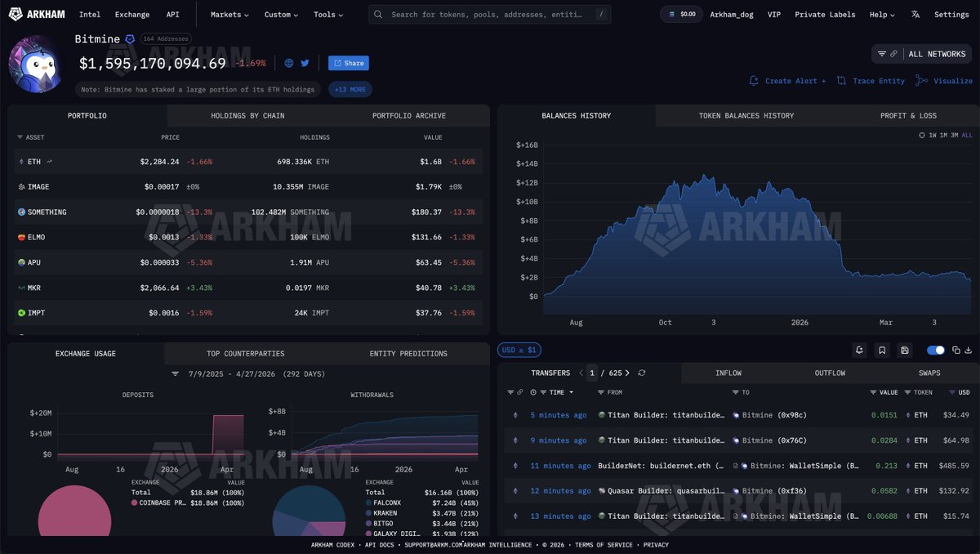Click the date range filter icon in Exchange Usage
Viewport: 980px width, 554px height.
point(175,373)
